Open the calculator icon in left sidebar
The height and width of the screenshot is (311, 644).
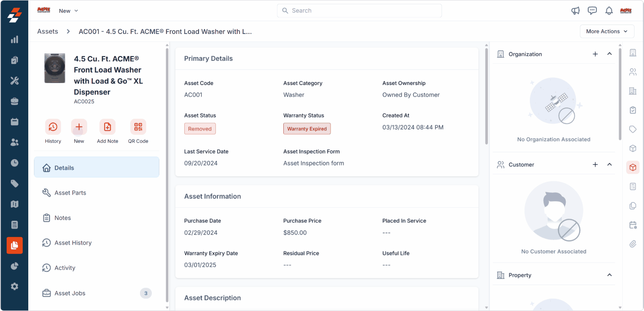(15, 225)
